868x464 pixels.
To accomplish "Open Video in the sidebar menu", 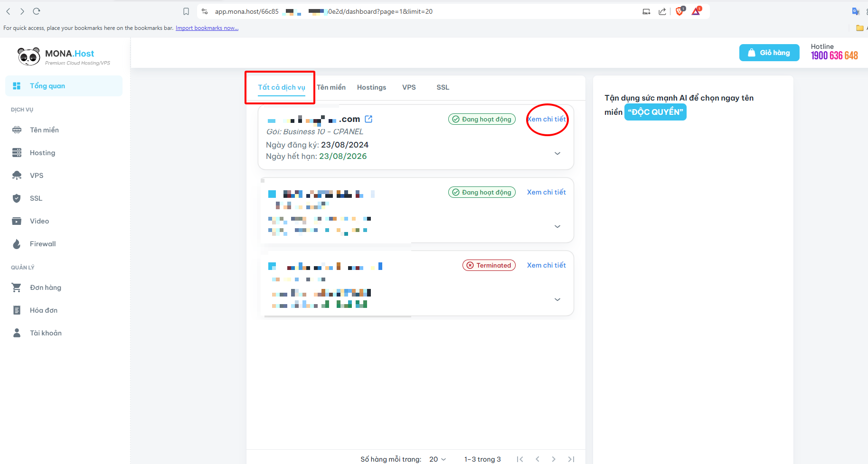I will point(64,221).
